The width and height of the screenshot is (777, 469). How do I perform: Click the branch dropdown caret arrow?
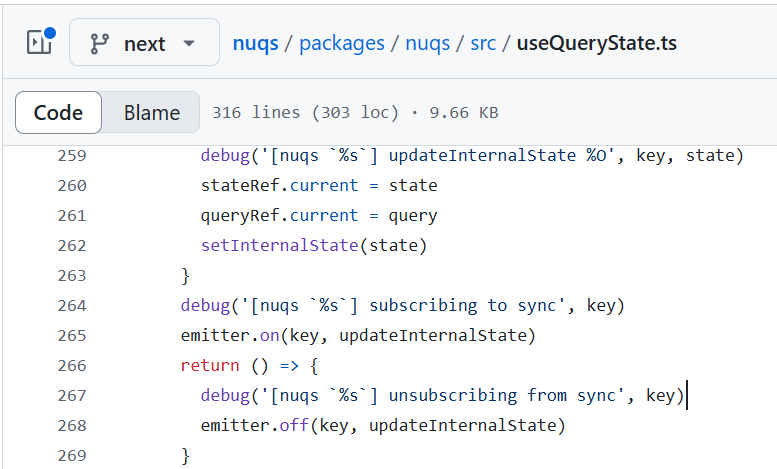[189, 44]
